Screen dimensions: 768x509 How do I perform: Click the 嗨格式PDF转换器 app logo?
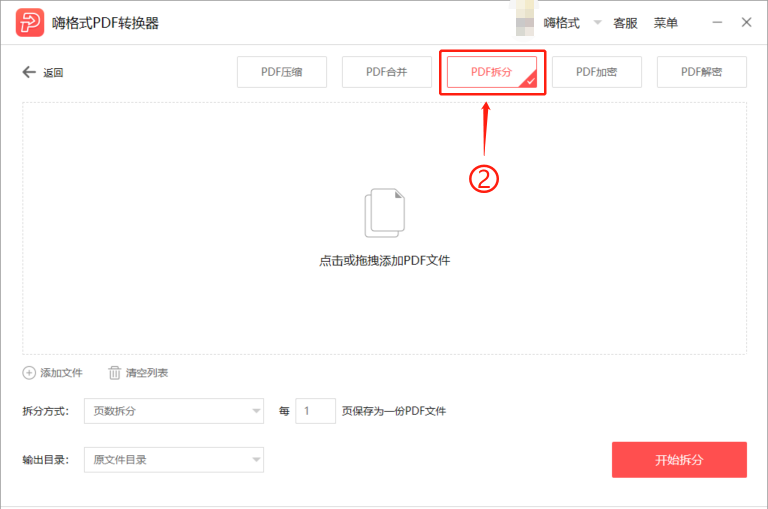pyautogui.click(x=30, y=23)
